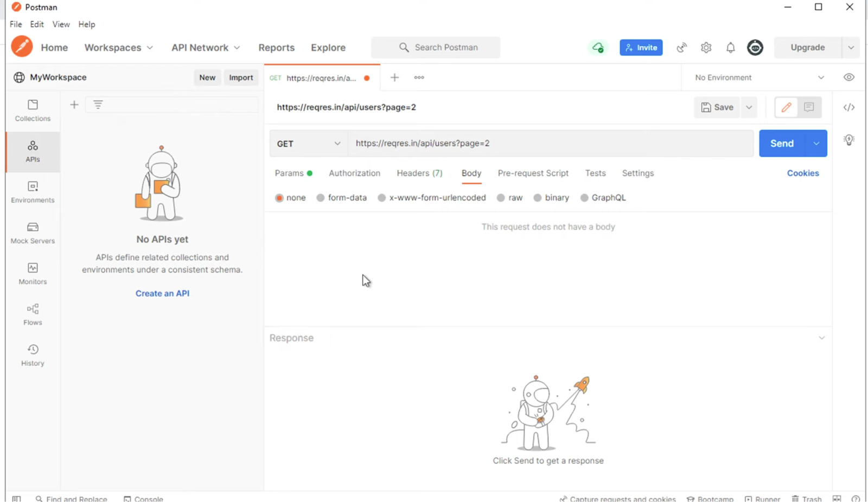
Task: Open the Edit menu
Action: click(37, 24)
